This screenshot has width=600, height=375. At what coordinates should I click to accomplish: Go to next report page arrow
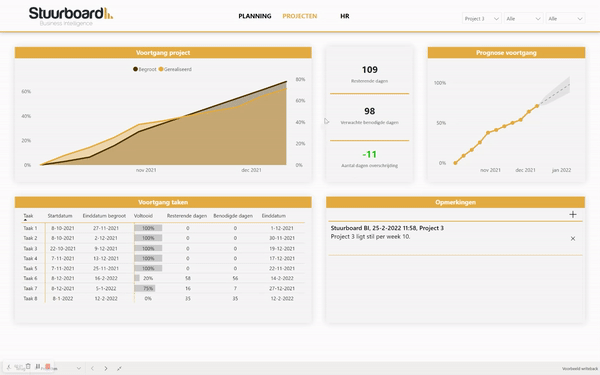[106, 368]
